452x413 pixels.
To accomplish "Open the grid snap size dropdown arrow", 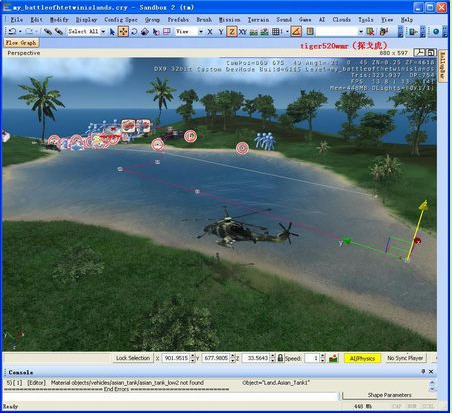I will [287, 32].
